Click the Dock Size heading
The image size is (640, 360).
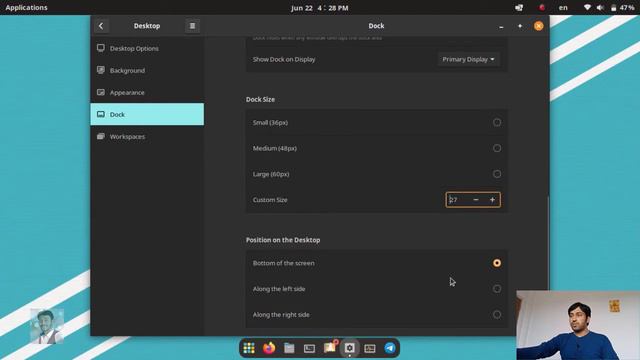click(260, 99)
